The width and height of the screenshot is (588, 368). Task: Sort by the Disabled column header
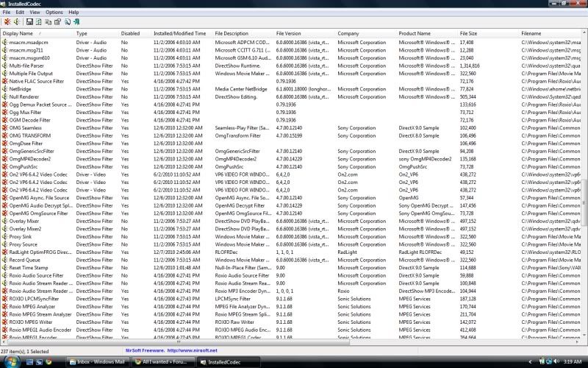point(135,33)
